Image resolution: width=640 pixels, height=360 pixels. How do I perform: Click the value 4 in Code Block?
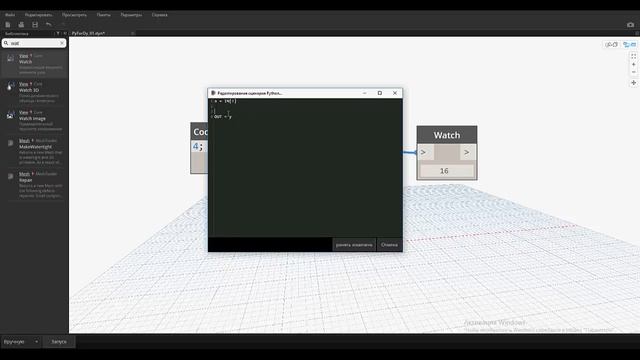coord(196,147)
